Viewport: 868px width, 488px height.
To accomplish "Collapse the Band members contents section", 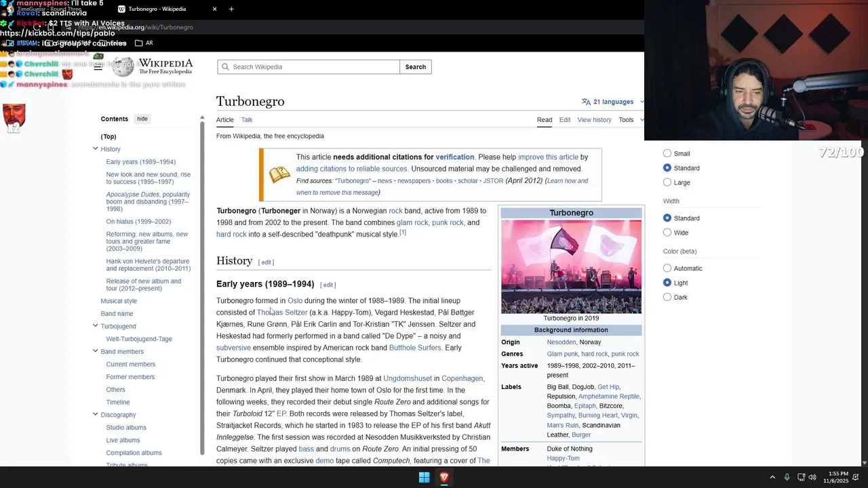I will pos(95,351).
